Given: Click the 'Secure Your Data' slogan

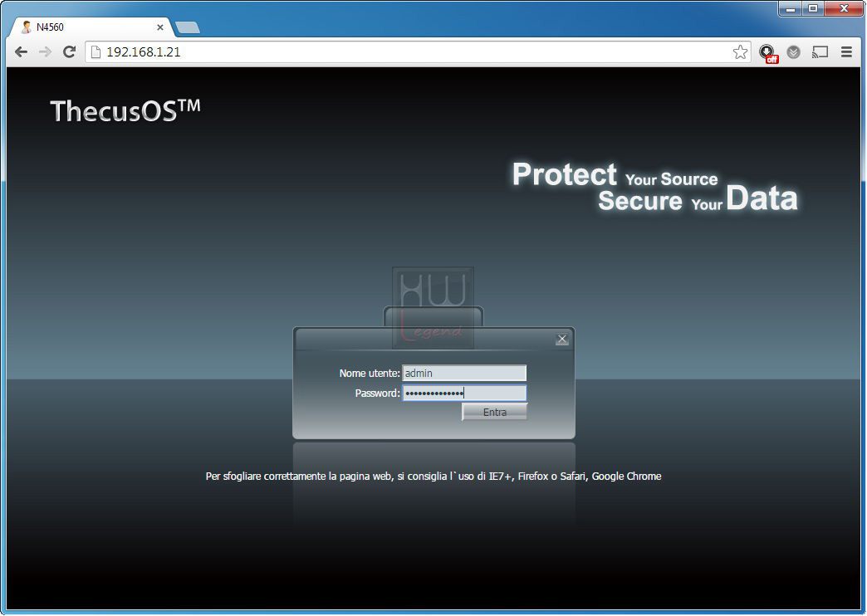Looking at the screenshot, I should point(698,199).
